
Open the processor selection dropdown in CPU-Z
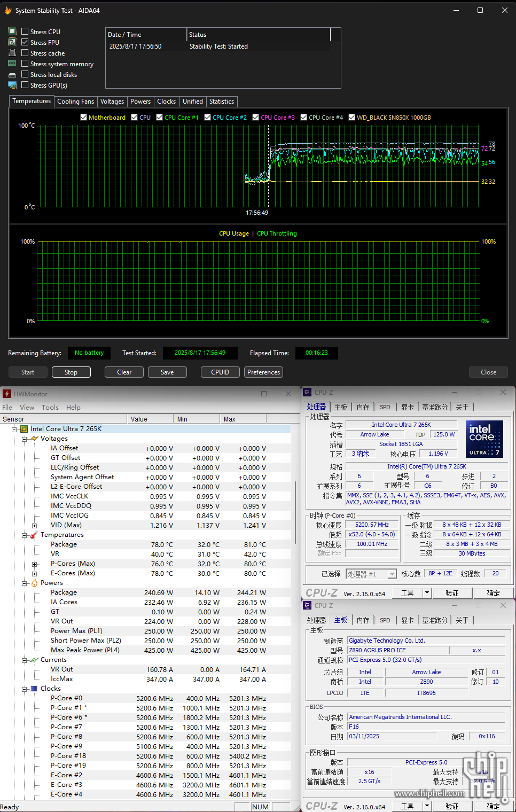click(x=392, y=574)
